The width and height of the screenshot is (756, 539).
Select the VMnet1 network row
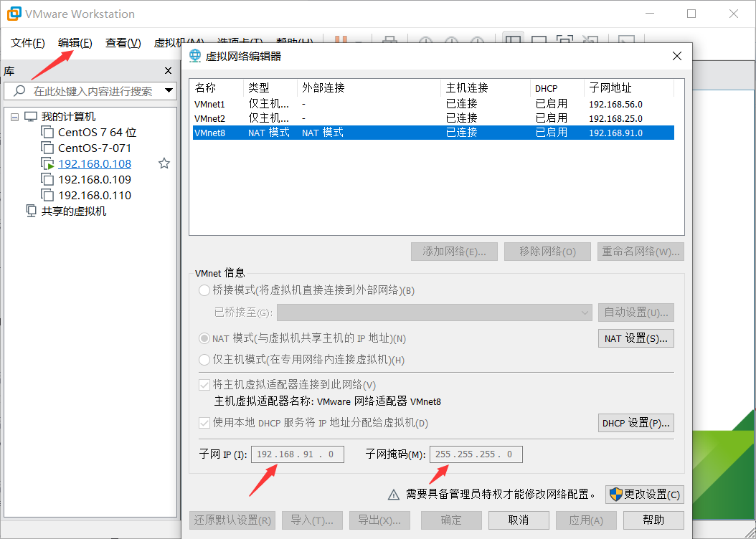[x=433, y=104]
